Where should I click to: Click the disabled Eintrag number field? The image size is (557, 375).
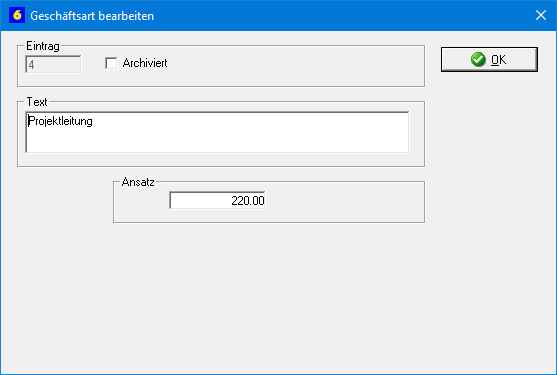click(53, 65)
